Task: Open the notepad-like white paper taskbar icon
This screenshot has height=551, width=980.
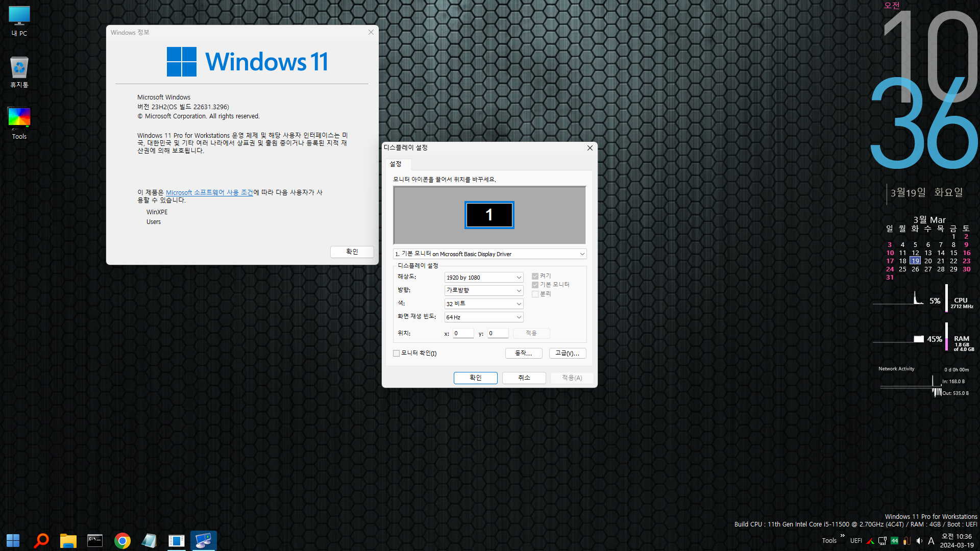Action: [149, 540]
